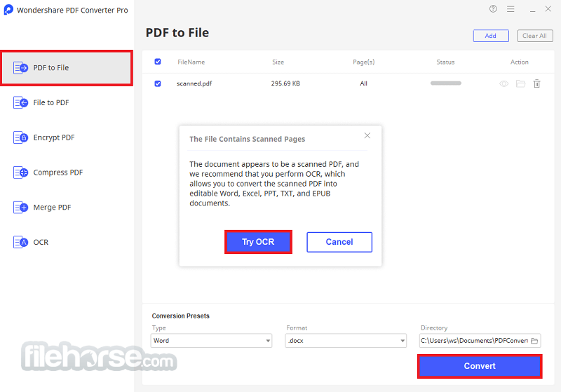Click the Merge PDF plus icon
The width and height of the screenshot is (561, 392).
tap(20, 207)
